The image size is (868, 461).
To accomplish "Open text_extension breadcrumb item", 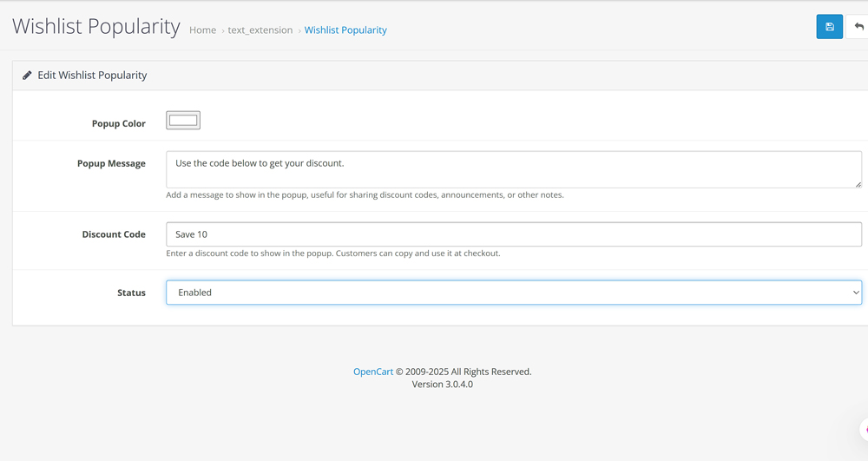I will point(260,30).
